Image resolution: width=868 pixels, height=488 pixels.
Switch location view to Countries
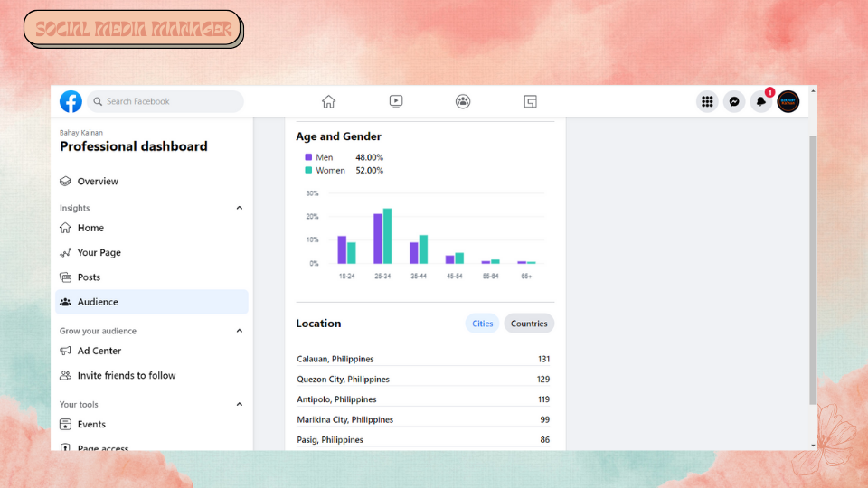(529, 324)
